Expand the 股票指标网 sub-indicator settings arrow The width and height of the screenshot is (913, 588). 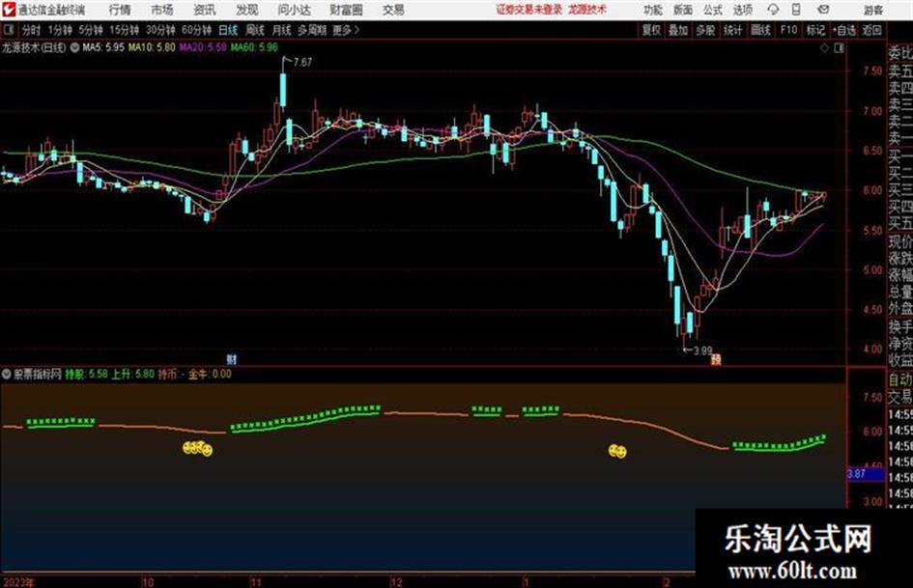coord(7,374)
